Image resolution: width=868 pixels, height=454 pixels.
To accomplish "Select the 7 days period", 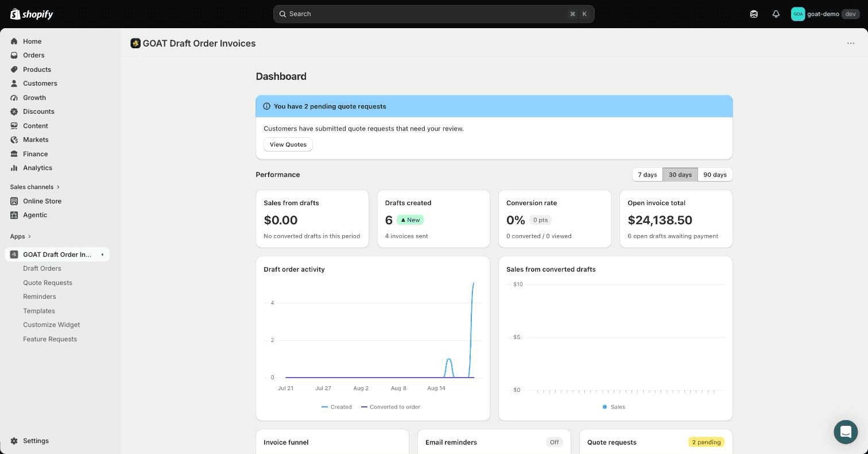I will [x=648, y=175].
